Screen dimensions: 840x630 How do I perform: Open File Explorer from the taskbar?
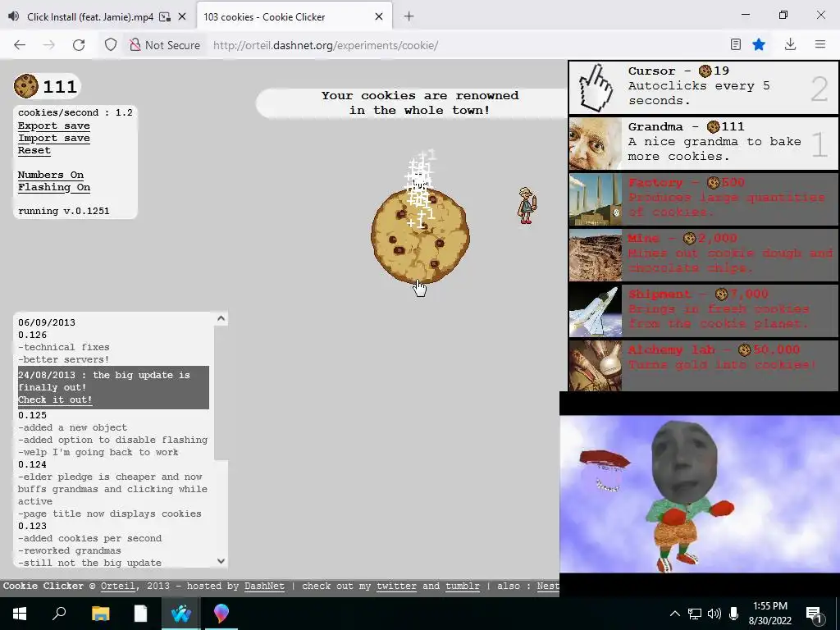point(100,614)
